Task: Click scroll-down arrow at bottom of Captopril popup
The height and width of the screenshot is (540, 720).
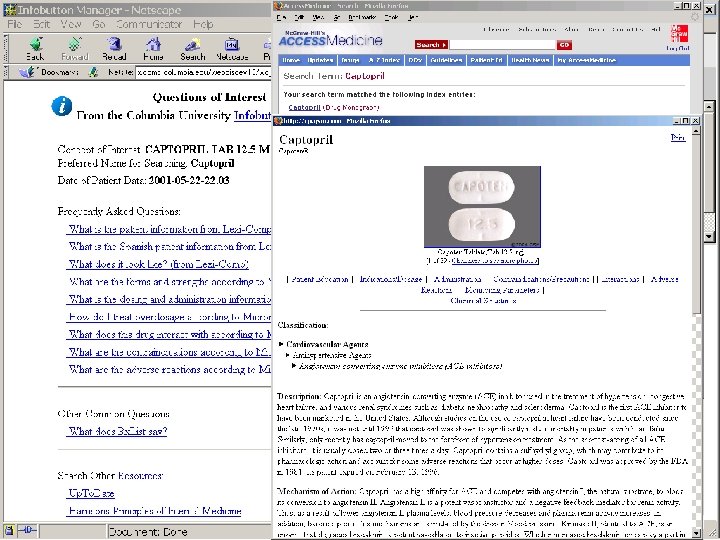Action: pos(696,533)
